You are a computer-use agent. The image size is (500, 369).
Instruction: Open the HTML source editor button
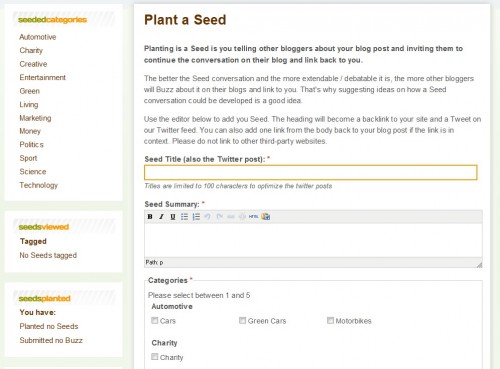(x=254, y=217)
